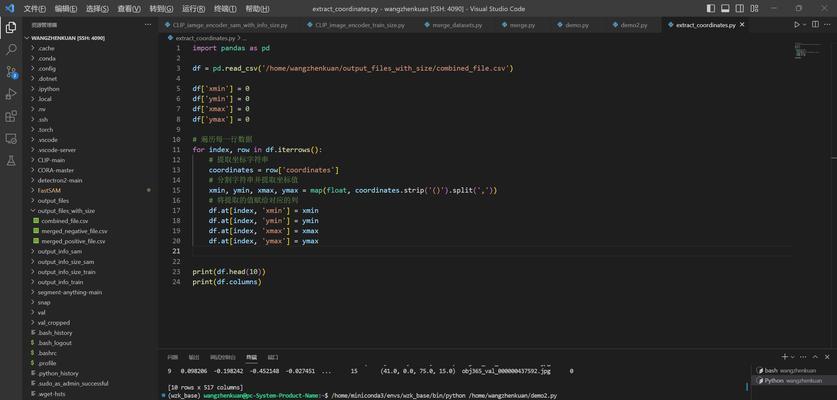This screenshot has width=837, height=400.
Task: Customize the editor layout
Action: pos(754,9)
